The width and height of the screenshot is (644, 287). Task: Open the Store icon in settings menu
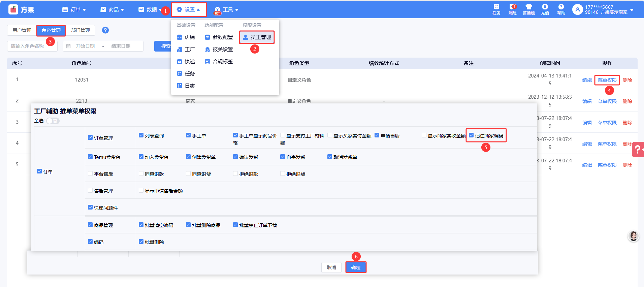pos(180,37)
